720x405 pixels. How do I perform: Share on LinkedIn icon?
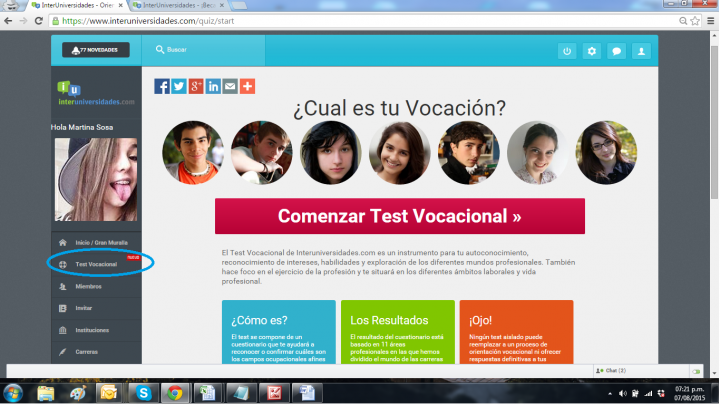[x=213, y=86]
